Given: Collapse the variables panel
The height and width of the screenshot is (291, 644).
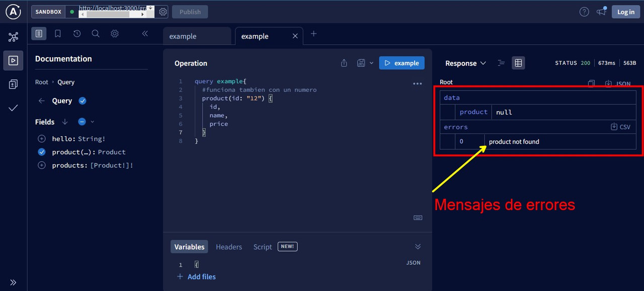Looking at the screenshot, I should click(x=418, y=247).
